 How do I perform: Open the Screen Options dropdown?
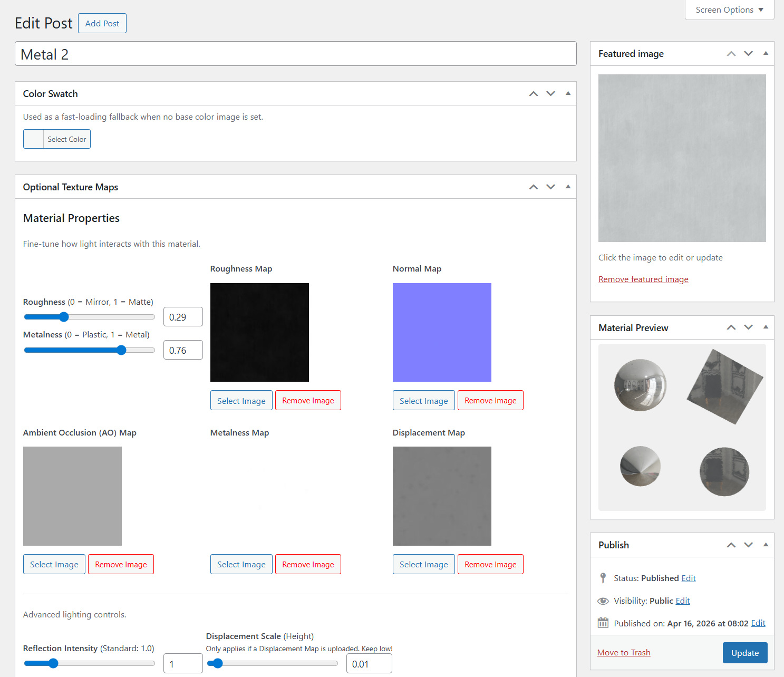pos(729,9)
